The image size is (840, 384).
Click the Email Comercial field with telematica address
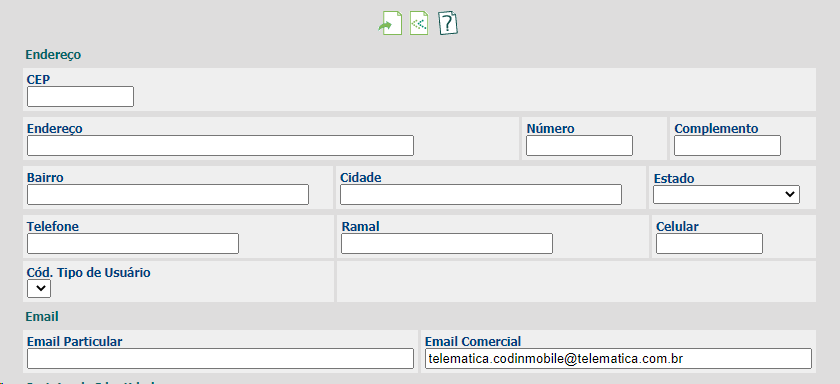(x=618, y=358)
